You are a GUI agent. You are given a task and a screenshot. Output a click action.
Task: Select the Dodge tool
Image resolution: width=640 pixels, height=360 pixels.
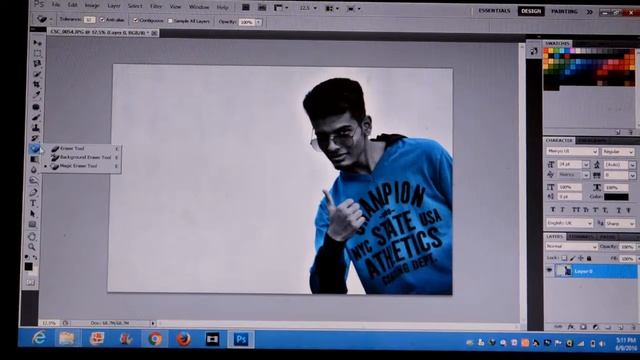click(x=33, y=180)
